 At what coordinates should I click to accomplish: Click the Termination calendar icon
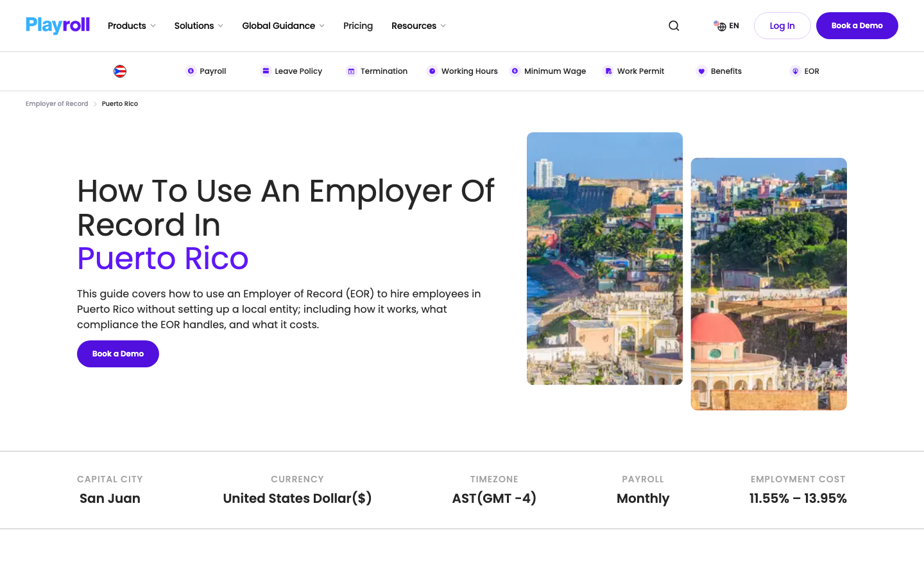351,71
